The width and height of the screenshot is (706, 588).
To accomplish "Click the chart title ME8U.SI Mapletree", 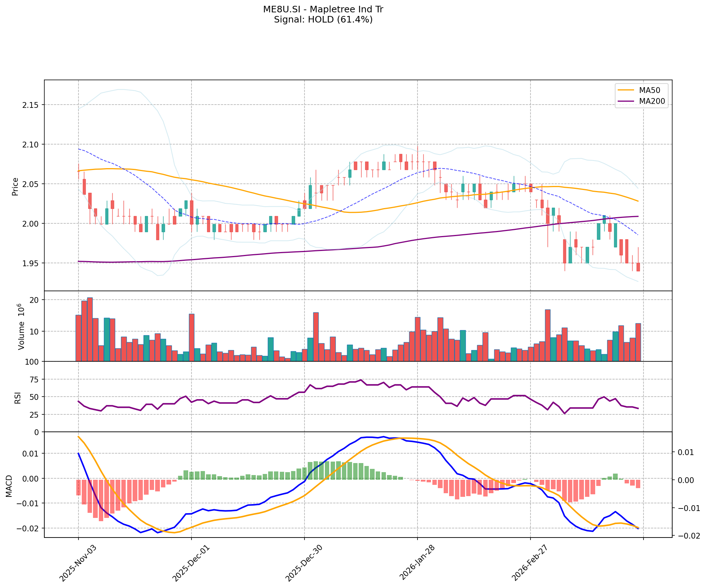I will pyautogui.click(x=323, y=9).
